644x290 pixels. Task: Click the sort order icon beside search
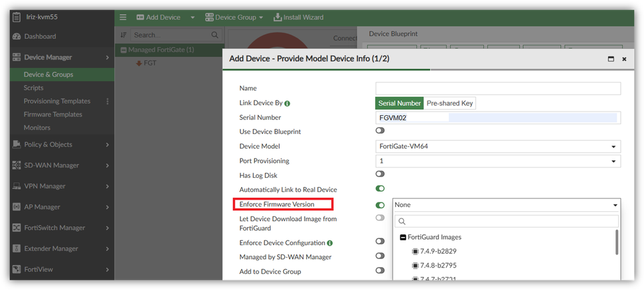click(124, 35)
